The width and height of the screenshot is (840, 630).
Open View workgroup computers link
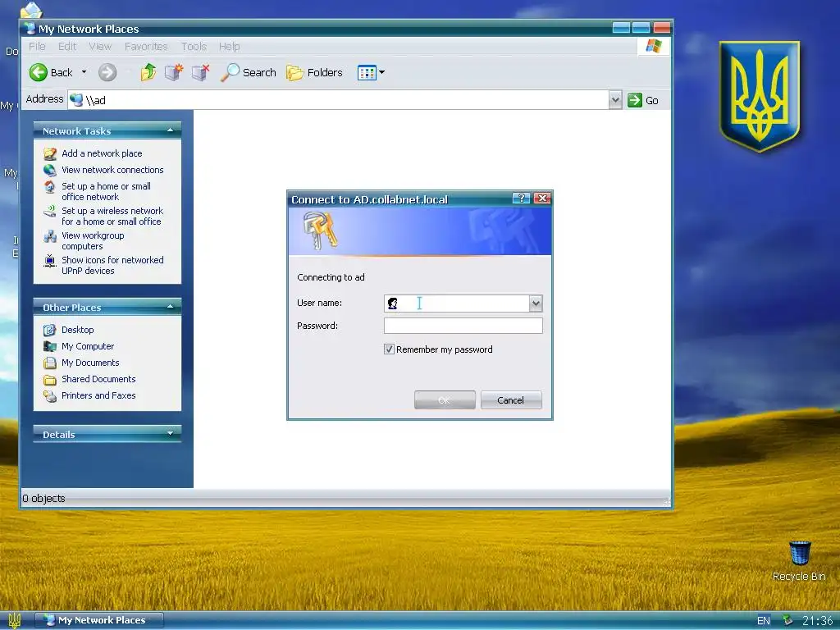[93, 240]
